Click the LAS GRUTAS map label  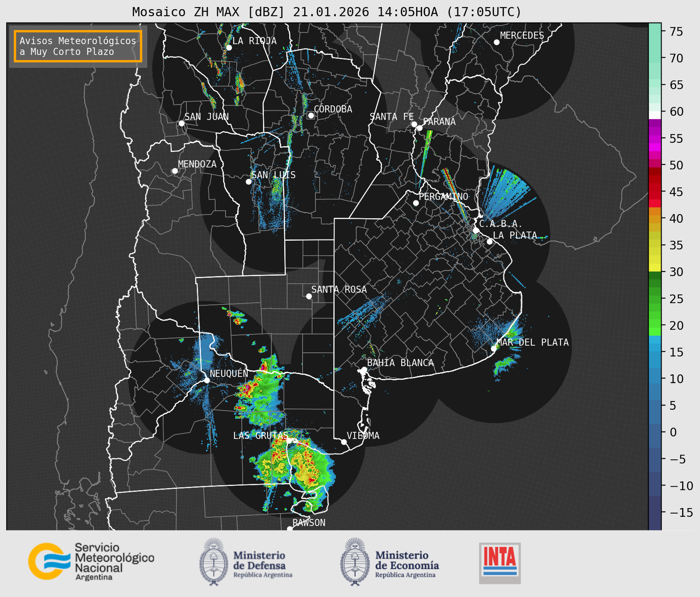(260, 436)
